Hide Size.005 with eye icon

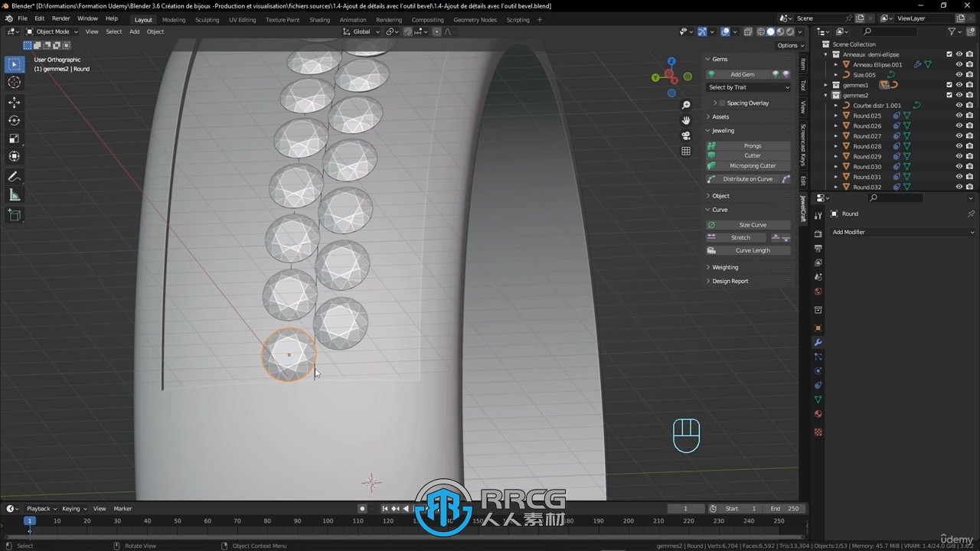tap(959, 75)
